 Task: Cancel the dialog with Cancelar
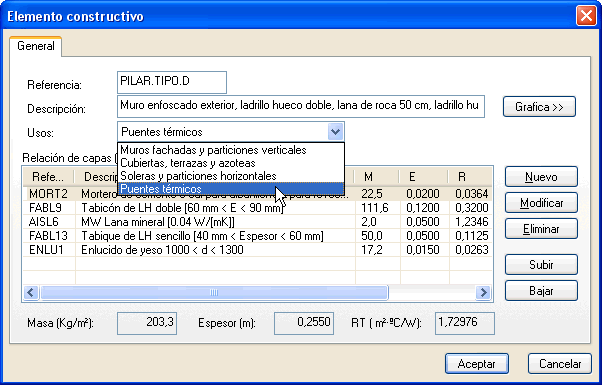[x=560, y=364]
